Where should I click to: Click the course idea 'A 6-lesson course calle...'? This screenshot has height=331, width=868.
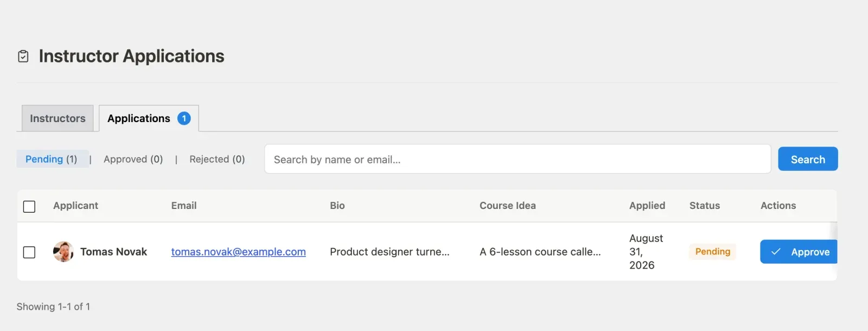540,252
